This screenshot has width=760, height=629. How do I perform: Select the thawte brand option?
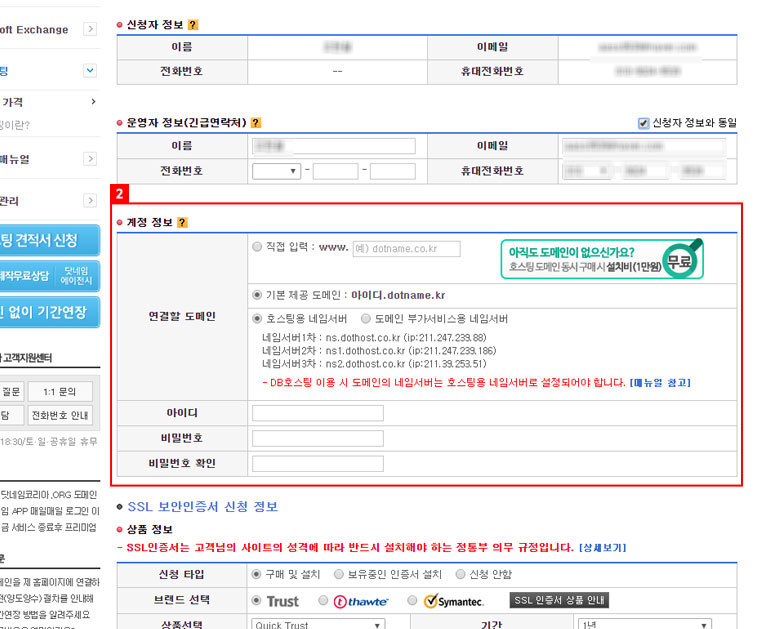[x=323, y=601]
